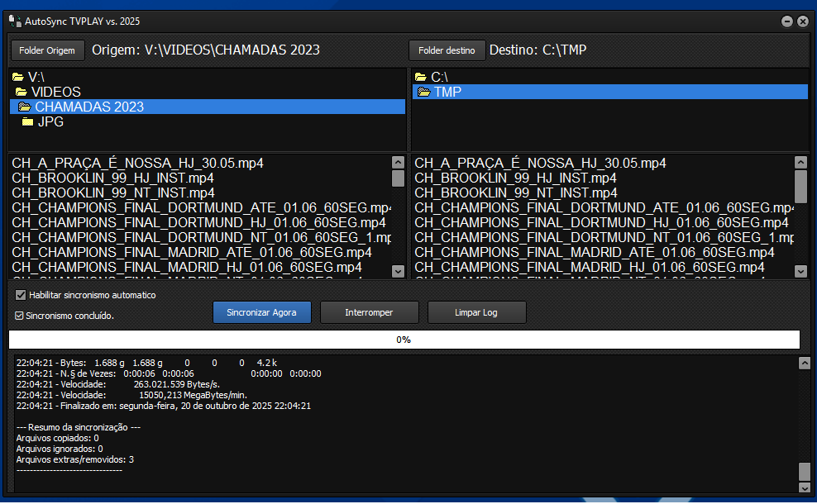Screen dimensions: 817x504
Task: Minimize the AutoSync window
Action: [x=787, y=21]
